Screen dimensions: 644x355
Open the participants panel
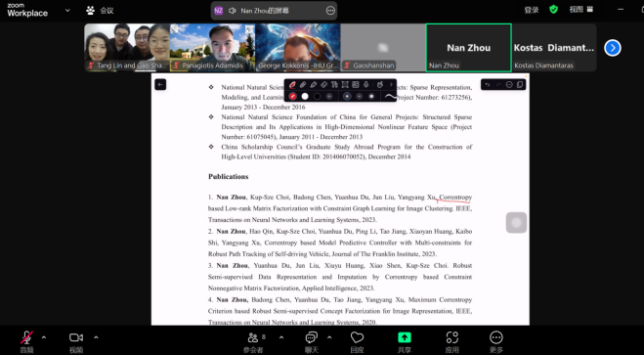[x=253, y=342]
